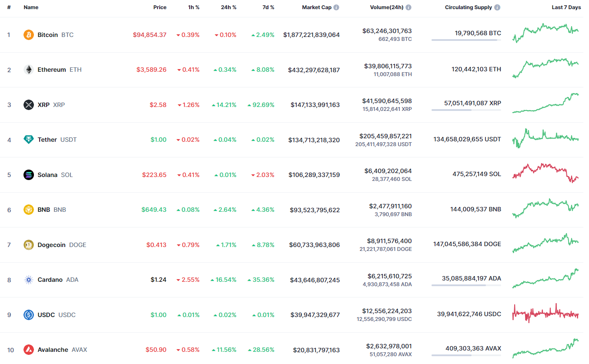The width and height of the screenshot is (589, 364).
Task: Open the USDC coin name link
Action: pos(46,315)
